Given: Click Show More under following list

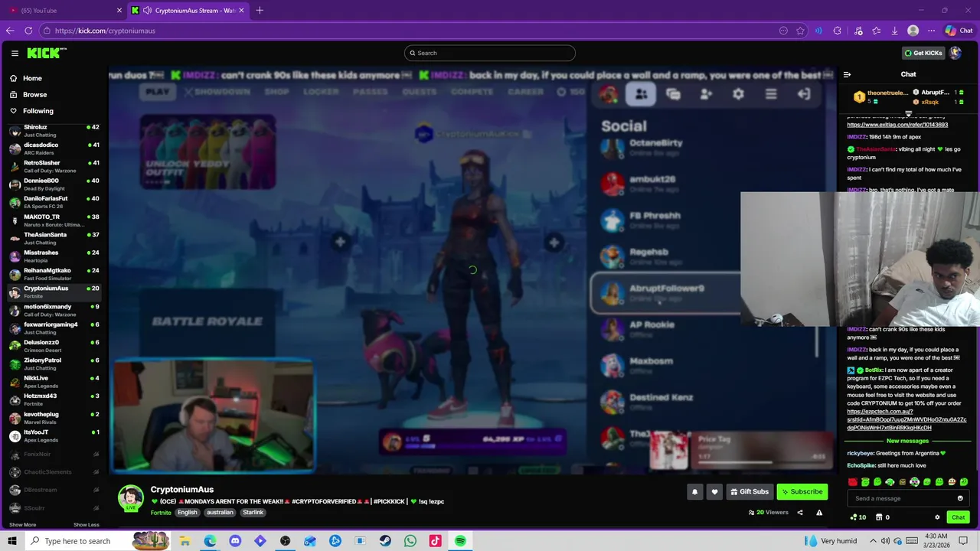Looking at the screenshot, I should click(22, 525).
